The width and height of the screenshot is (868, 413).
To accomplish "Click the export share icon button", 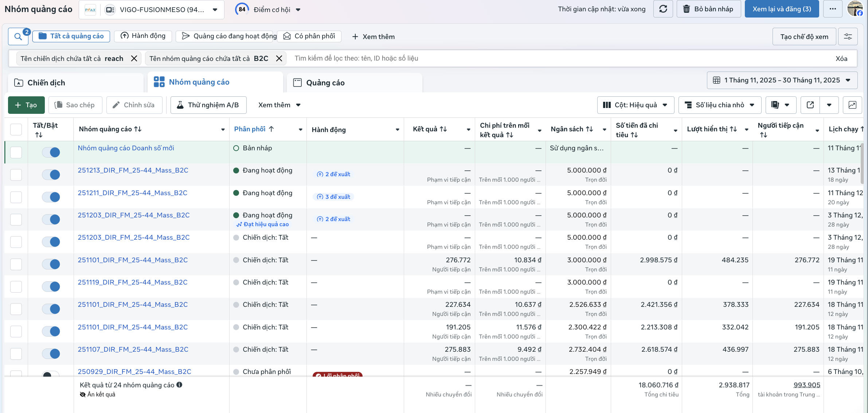I will point(810,105).
